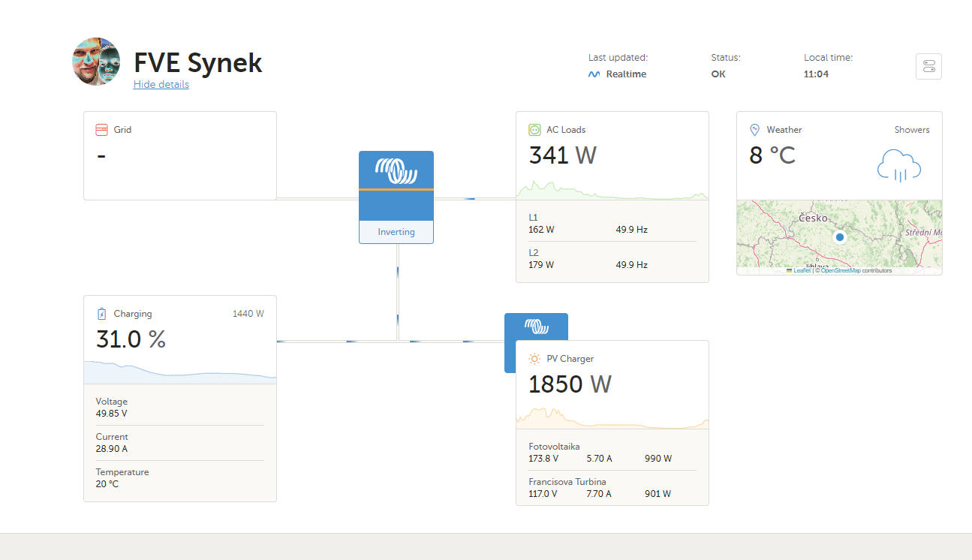Click the PV Charger orange power graph
The width and height of the screenshot is (972, 560).
(x=612, y=418)
